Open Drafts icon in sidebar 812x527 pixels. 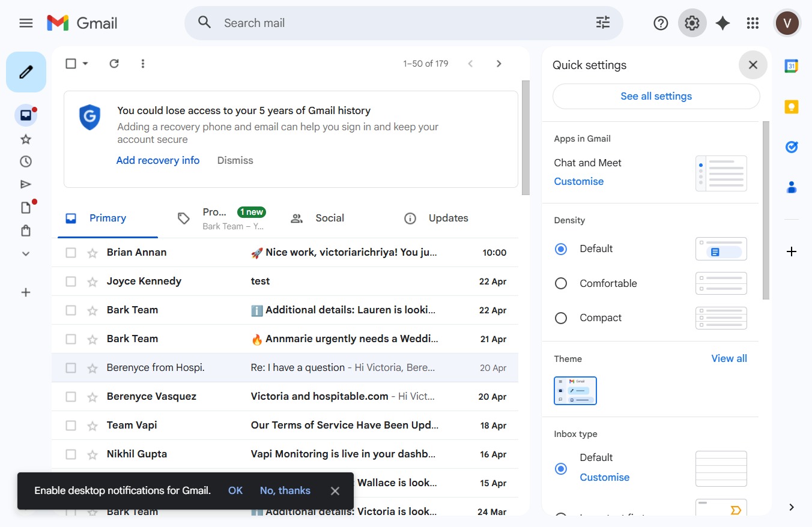(x=26, y=208)
